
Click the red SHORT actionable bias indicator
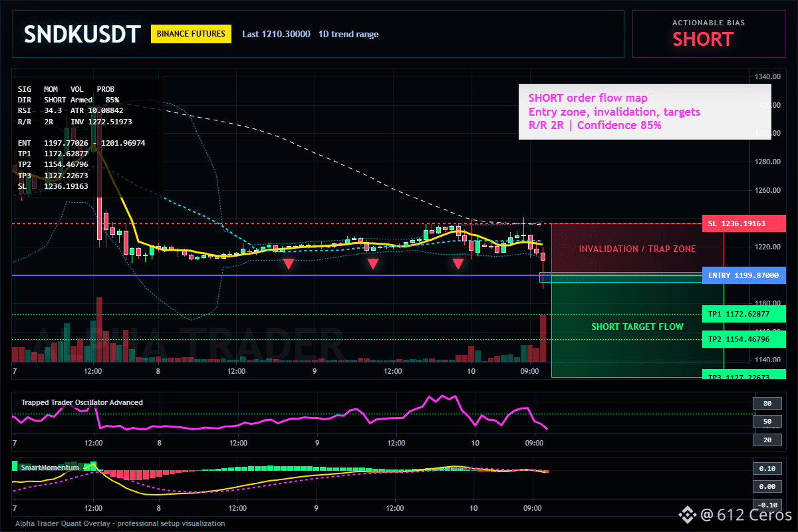(x=703, y=39)
